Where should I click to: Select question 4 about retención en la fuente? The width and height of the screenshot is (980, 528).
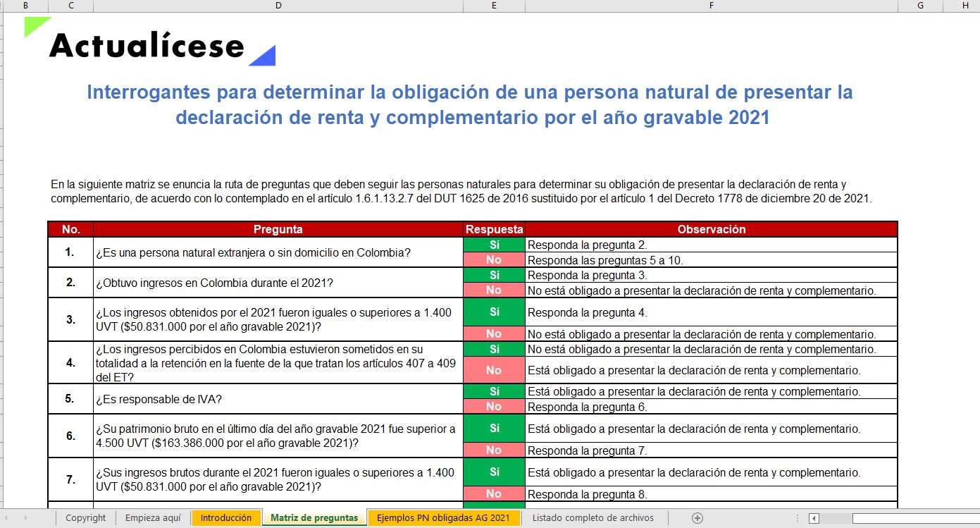[x=278, y=363]
